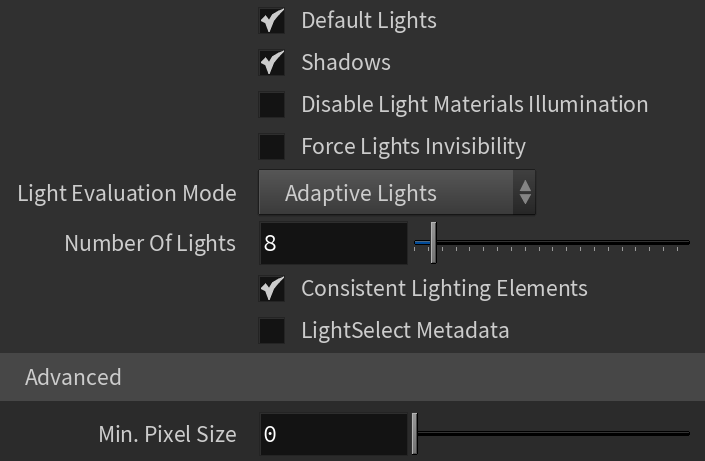This screenshot has height=461, width=705.
Task: Collapse the Advanced section header
Action: point(73,377)
